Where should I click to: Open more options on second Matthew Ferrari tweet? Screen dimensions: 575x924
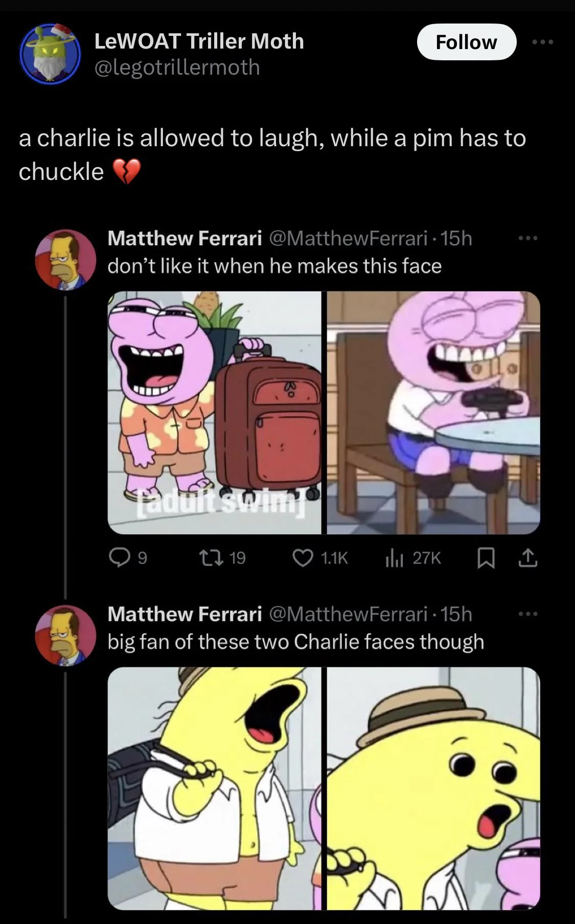[x=527, y=614]
